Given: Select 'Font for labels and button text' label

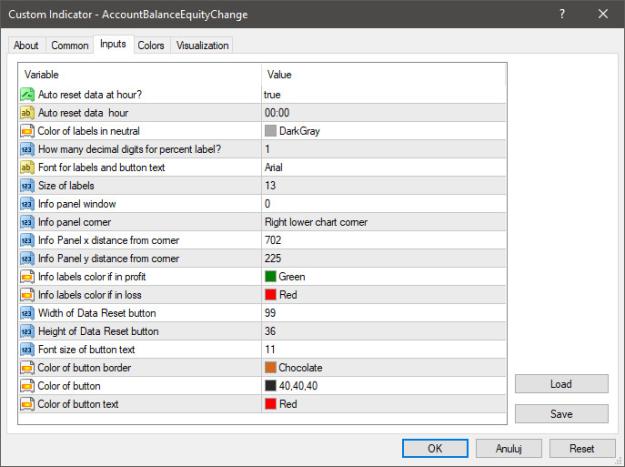Looking at the screenshot, I should (x=102, y=167).
